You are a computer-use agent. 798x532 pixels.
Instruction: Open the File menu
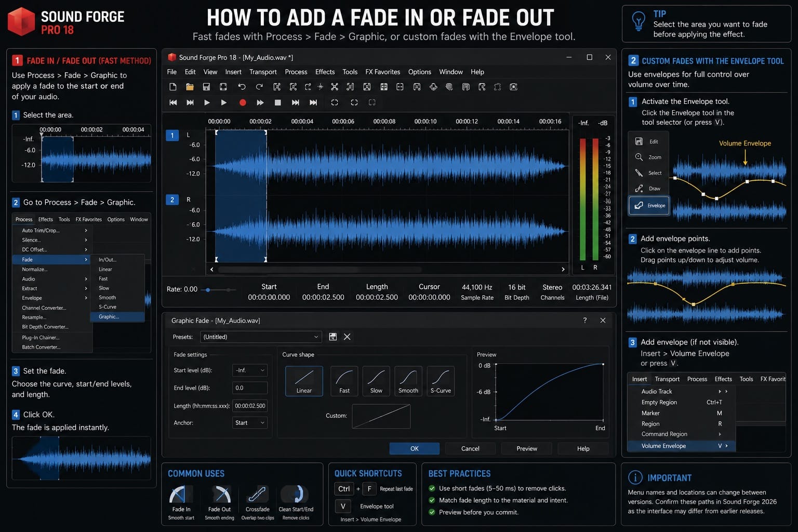point(172,72)
